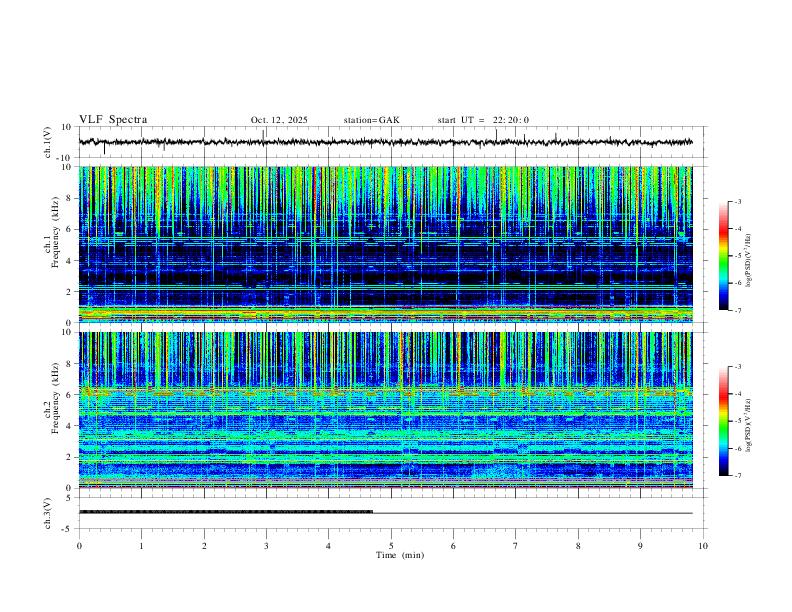
Task: Click inside the ch.1 spectrogram panel
Action: pos(385,244)
